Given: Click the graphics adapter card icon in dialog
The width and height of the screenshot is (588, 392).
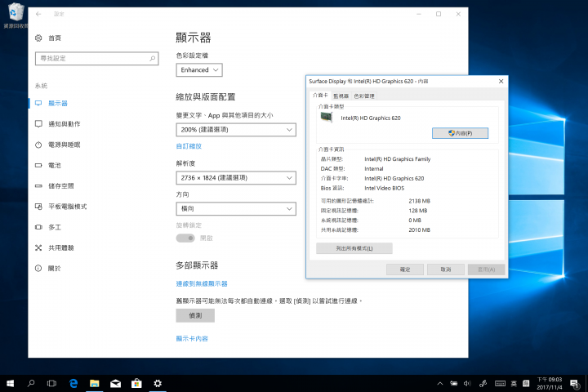Looking at the screenshot, I should click(327, 118).
